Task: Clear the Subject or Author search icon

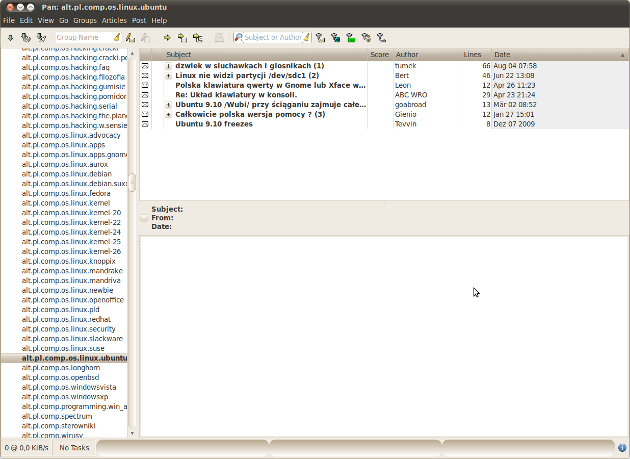Action: coord(305,38)
